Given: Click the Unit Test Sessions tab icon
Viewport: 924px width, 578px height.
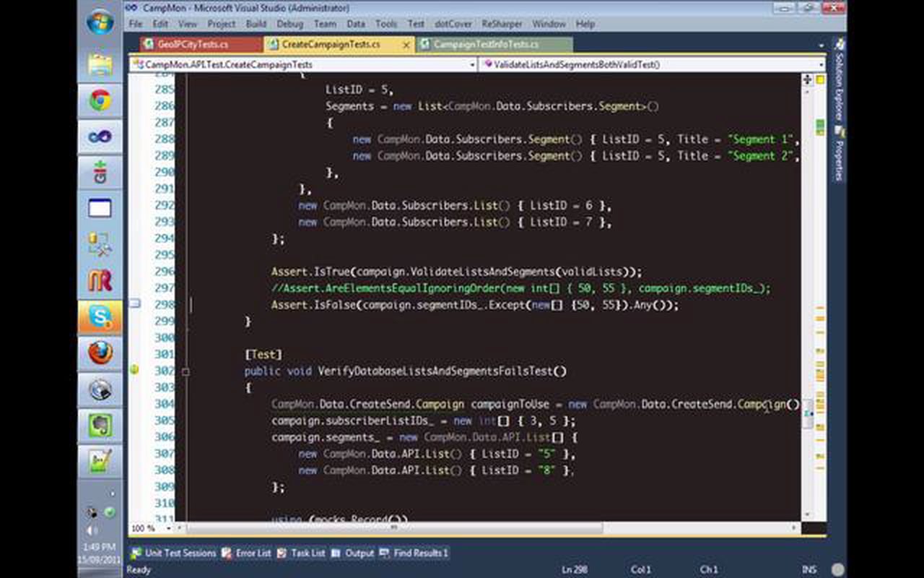Looking at the screenshot, I should pos(136,553).
